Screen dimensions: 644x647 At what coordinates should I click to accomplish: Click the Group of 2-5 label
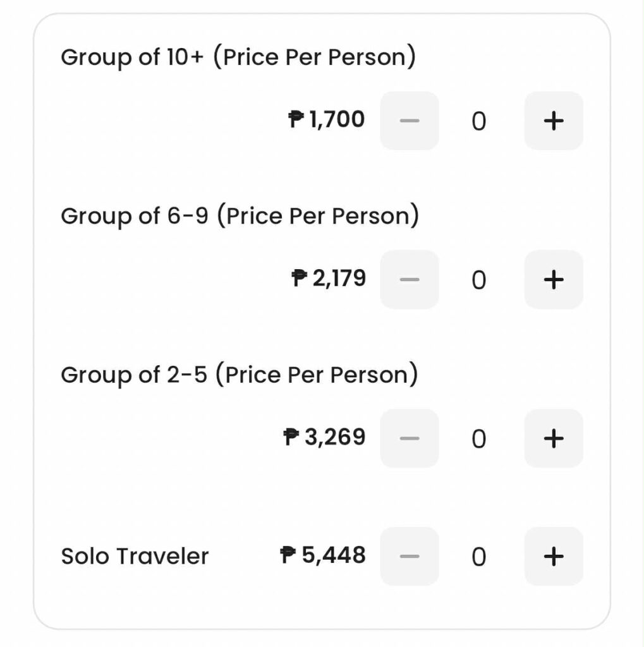click(239, 375)
